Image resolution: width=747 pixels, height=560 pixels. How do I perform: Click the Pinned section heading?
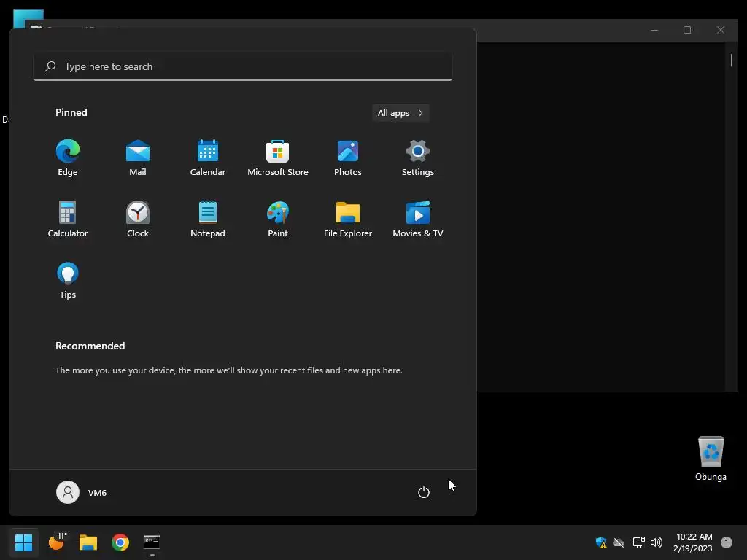[71, 112]
